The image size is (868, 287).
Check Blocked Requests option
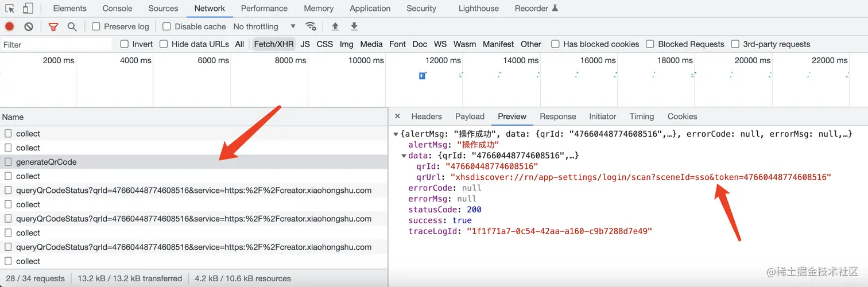click(x=650, y=44)
